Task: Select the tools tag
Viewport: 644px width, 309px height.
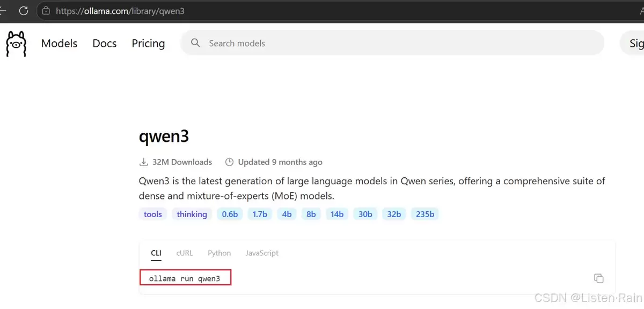Action: [x=153, y=214]
